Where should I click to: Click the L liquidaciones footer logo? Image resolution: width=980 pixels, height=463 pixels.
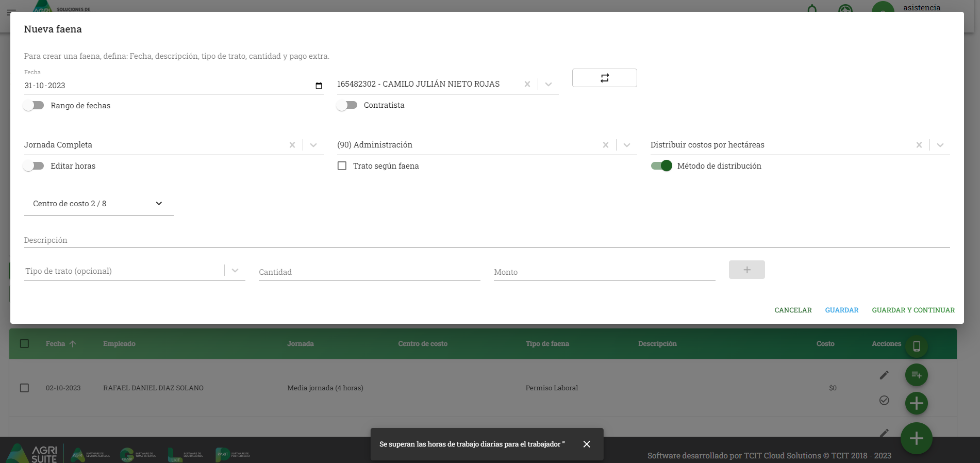(x=186, y=455)
